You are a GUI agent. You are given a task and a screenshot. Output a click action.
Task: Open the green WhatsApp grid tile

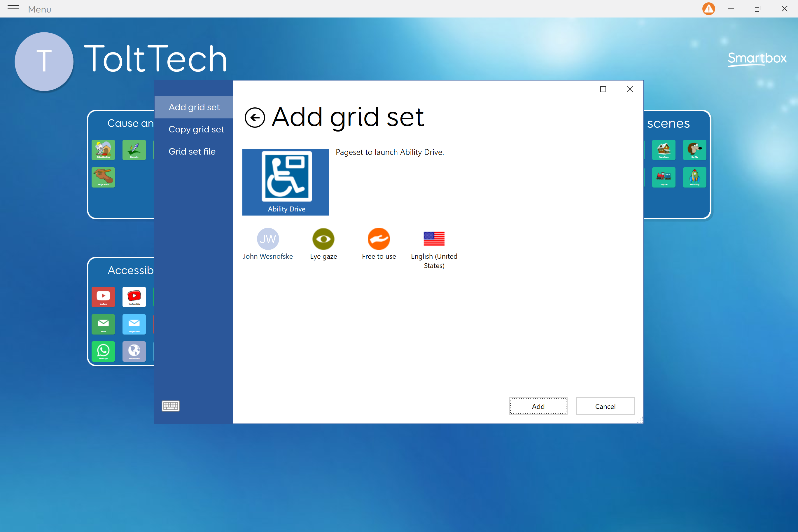(103, 351)
